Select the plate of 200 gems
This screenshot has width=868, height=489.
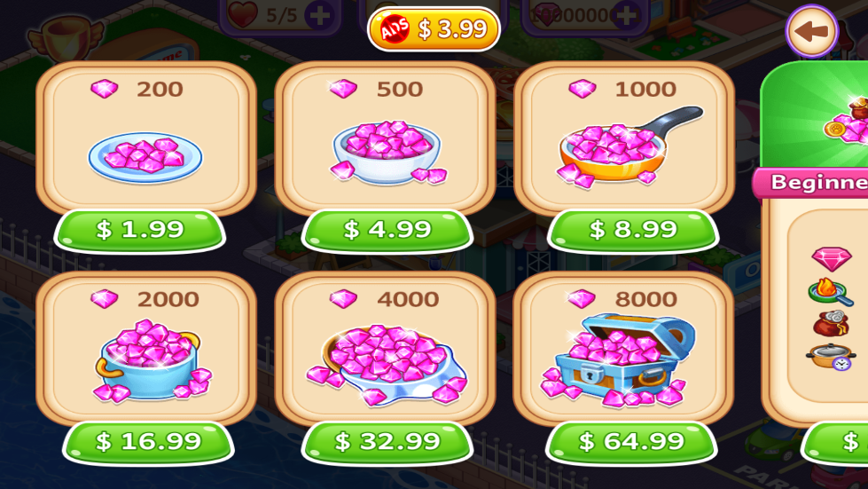145,158
